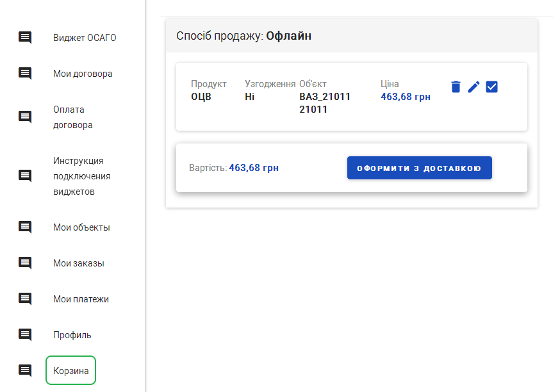Viewport: 560px width, 392px height.
Task: Open Оплата договора page
Action: (x=73, y=117)
